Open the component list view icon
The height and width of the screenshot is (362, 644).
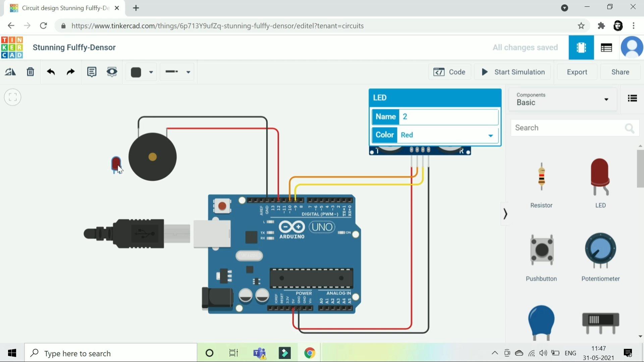632,99
